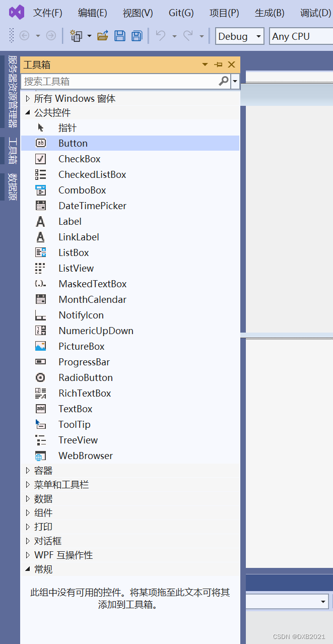This screenshot has height=644, width=333.
Task: Select the MaskedTextBox control icon
Action: [41, 284]
